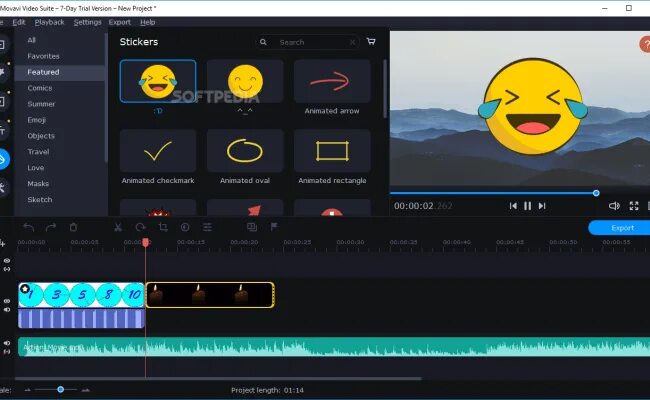
Task: Redo the action in timeline toolbar
Action: [x=51, y=227]
